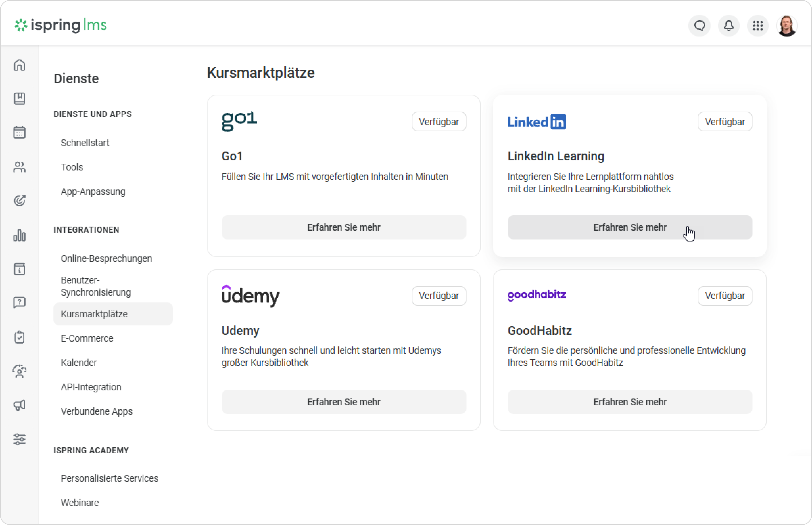
Task: Open Benutzer-Synchronisierung menu item
Action: [x=96, y=286]
